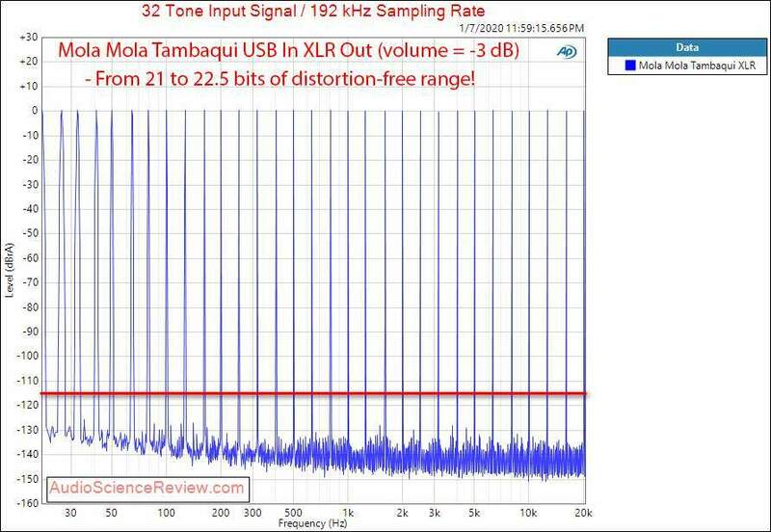The height and width of the screenshot is (532, 771).
Task: Click the Frequency (Hz) x-axis title
Action: [314, 523]
